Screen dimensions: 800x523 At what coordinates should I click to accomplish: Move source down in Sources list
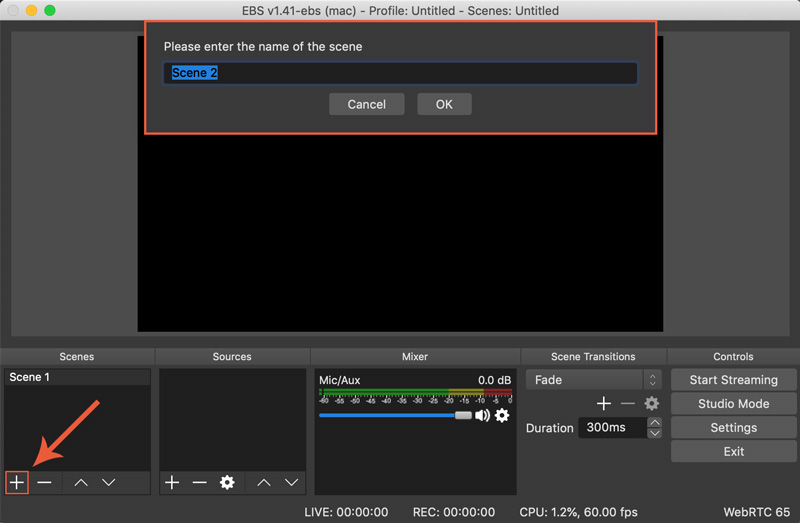(x=292, y=482)
